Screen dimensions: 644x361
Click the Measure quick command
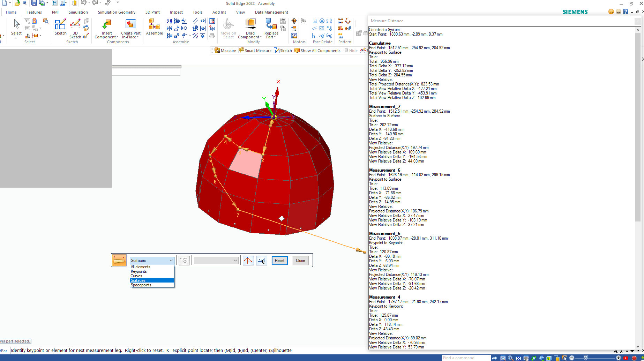coord(225,51)
